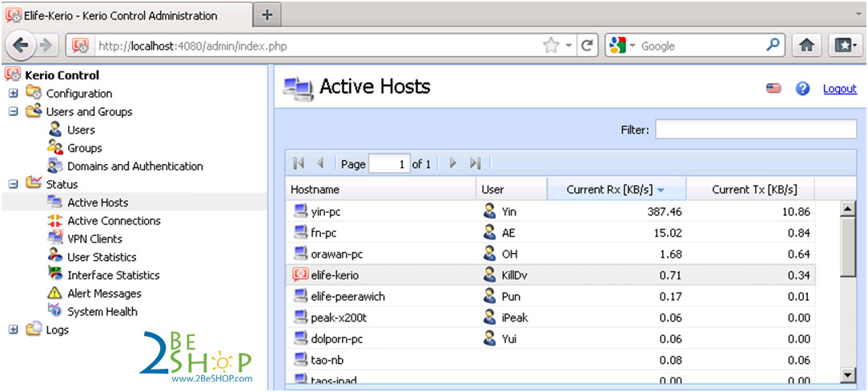Open a new browser tab
The width and height of the screenshot is (868, 392).
[x=267, y=15]
